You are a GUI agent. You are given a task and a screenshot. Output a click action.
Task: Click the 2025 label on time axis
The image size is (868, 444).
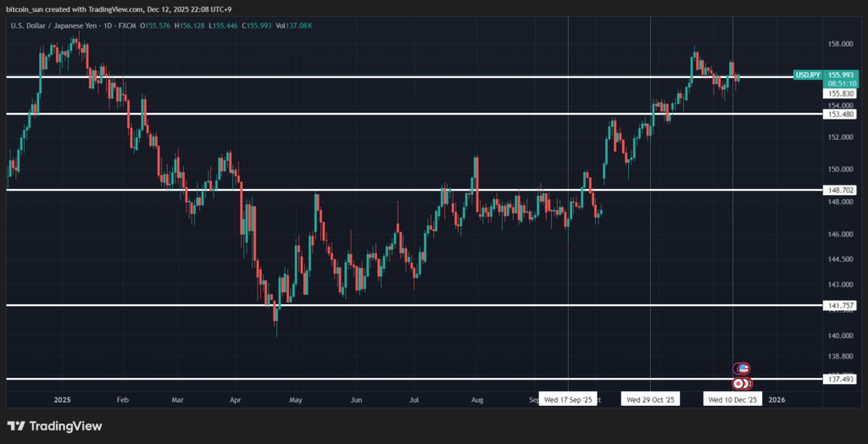pos(62,398)
